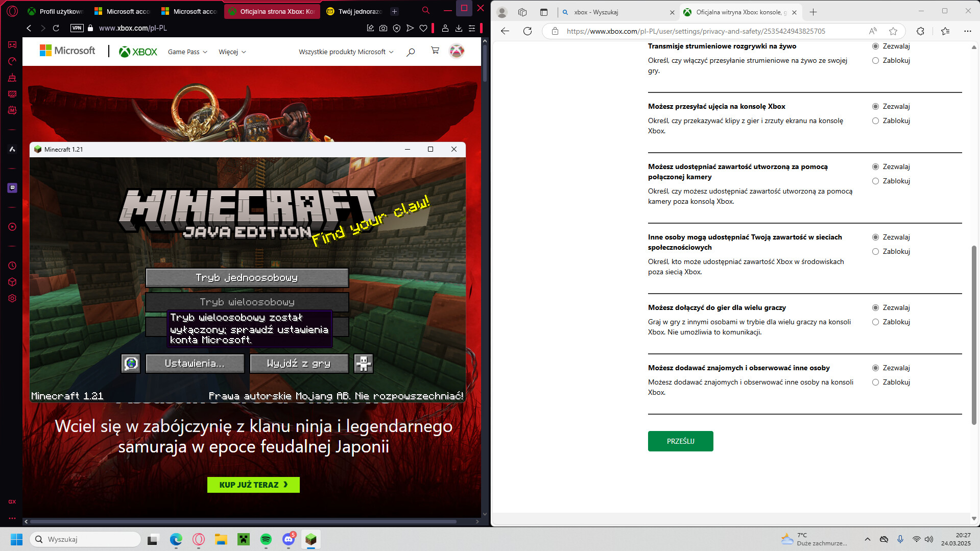Click the Minecraft language globe icon
This screenshot has width=980, height=551.
(x=131, y=364)
